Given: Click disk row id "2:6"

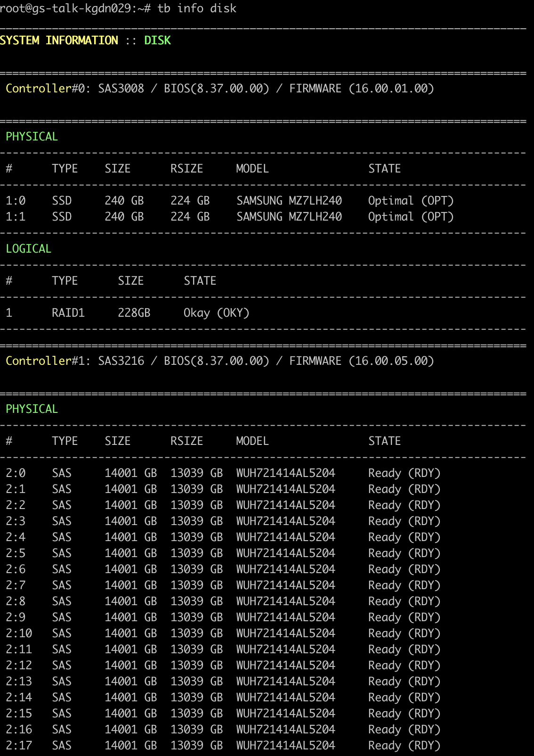Looking at the screenshot, I should 16,569.
